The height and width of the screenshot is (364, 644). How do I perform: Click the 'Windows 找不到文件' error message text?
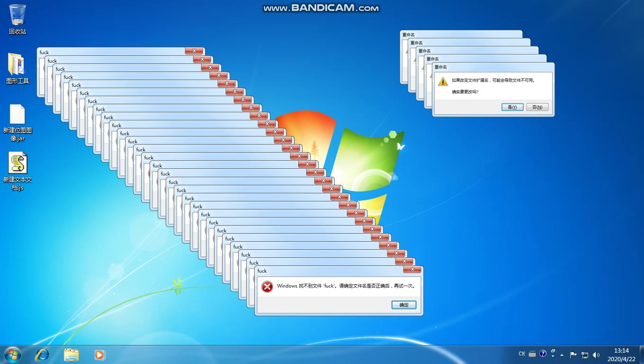pyautogui.click(x=347, y=286)
